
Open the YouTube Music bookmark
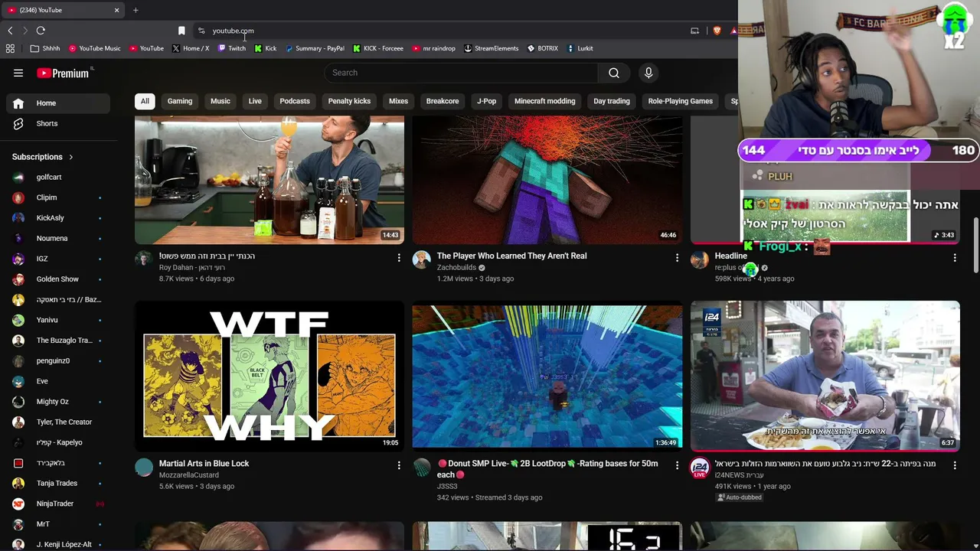(95, 48)
